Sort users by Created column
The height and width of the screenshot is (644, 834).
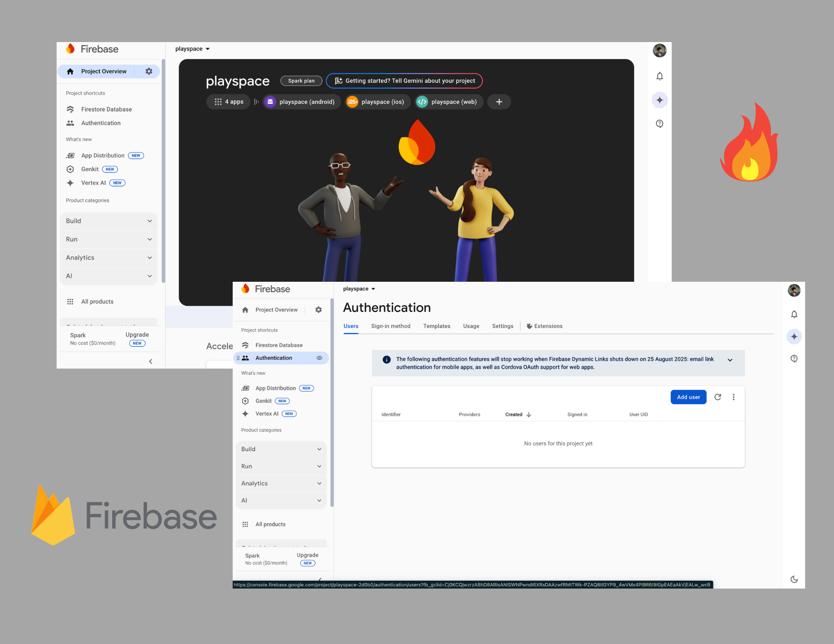[x=518, y=415]
